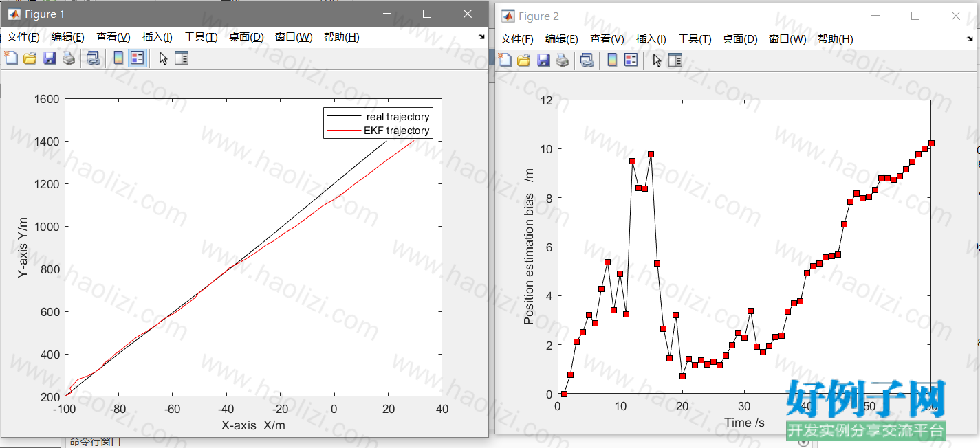Click the 命令行窗口 panel title
This screenshot has height=448, width=980.
(x=95, y=442)
